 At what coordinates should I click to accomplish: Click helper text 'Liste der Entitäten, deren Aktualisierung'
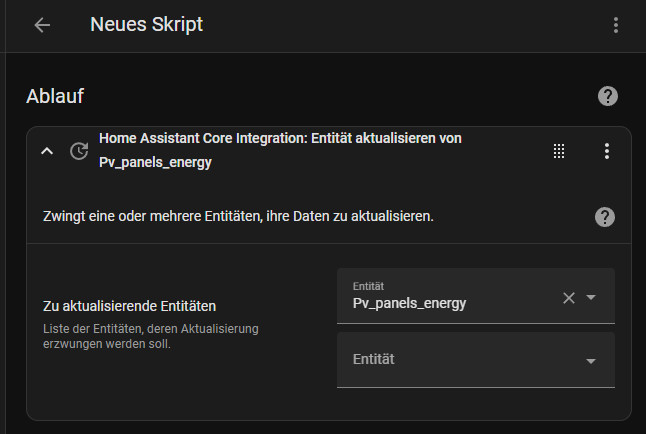[150, 329]
